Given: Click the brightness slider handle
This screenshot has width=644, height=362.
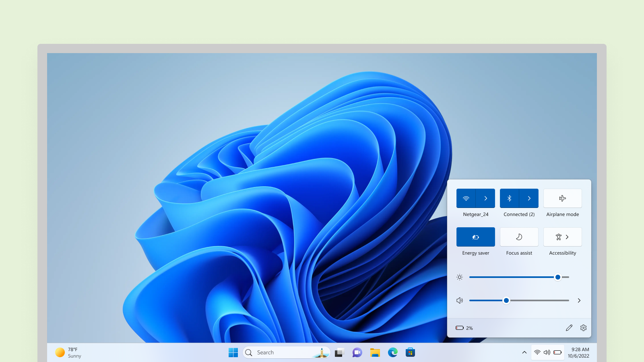Looking at the screenshot, I should coord(557,277).
